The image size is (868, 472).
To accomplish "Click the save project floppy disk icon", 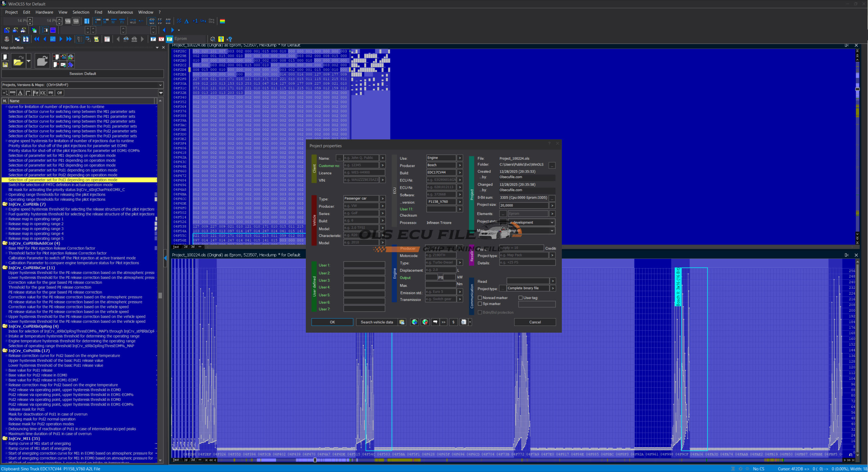I will coord(5,65).
